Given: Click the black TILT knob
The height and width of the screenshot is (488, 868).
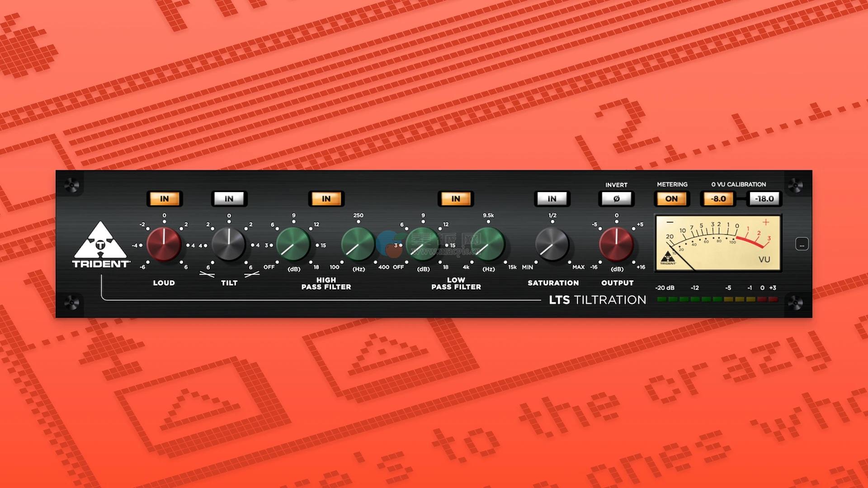Looking at the screenshot, I should 229,244.
